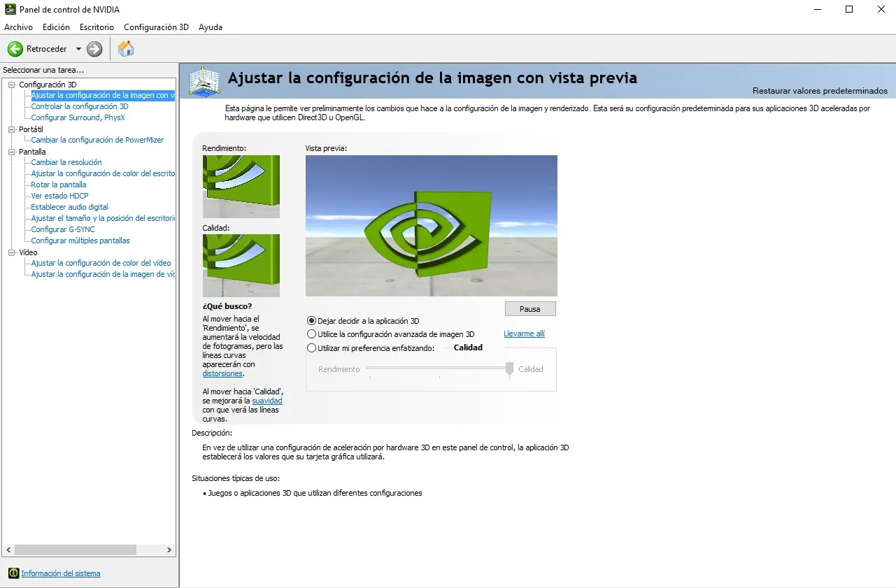Click the Vista previa 3D logo image
This screenshot has width=896, height=588.
(x=432, y=226)
